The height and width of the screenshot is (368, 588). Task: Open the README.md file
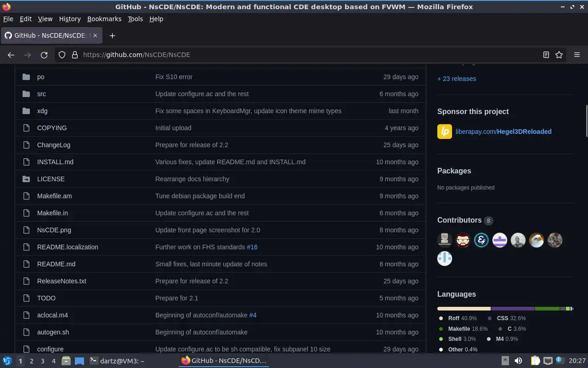pos(56,264)
